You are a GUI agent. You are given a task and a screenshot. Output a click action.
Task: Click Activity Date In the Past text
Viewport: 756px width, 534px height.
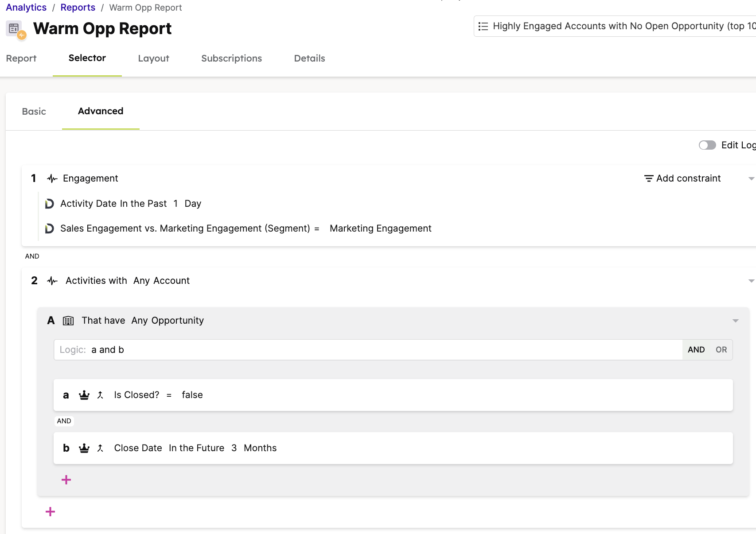[113, 204]
